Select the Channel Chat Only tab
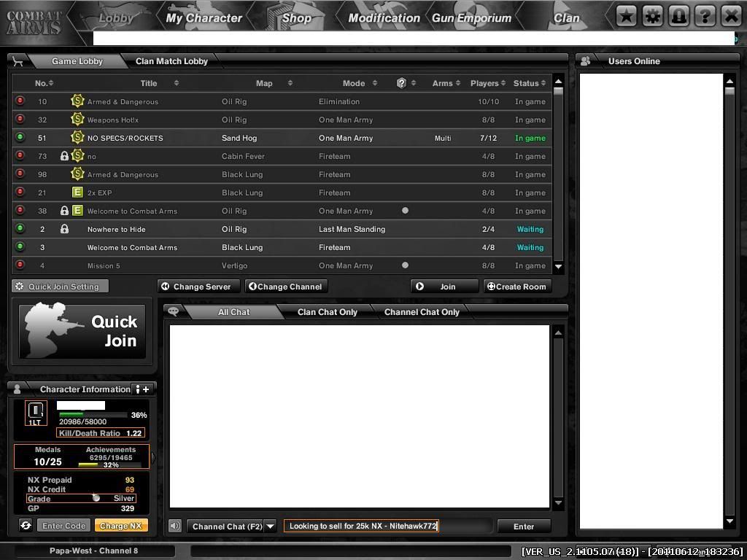The image size is (747, 560). pyautogui.click(x=422, y=312)
